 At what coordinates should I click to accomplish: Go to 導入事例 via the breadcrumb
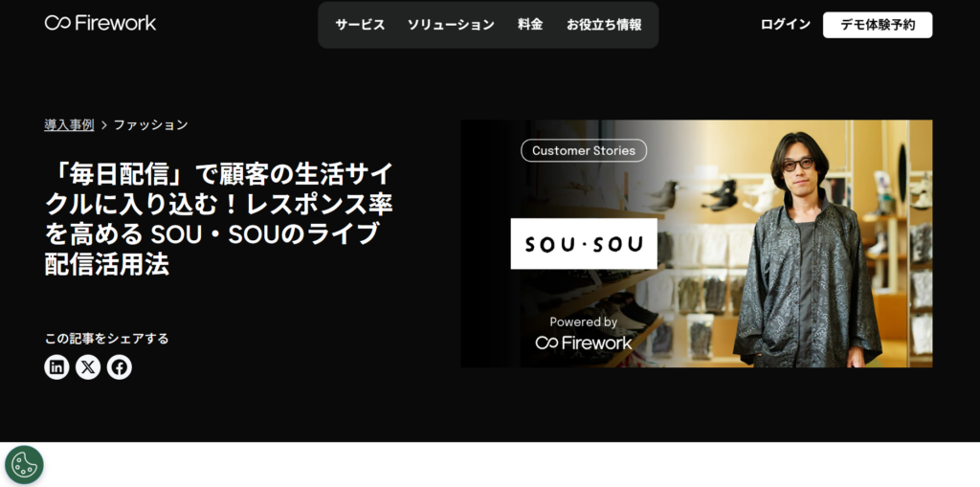click(69, 124)
